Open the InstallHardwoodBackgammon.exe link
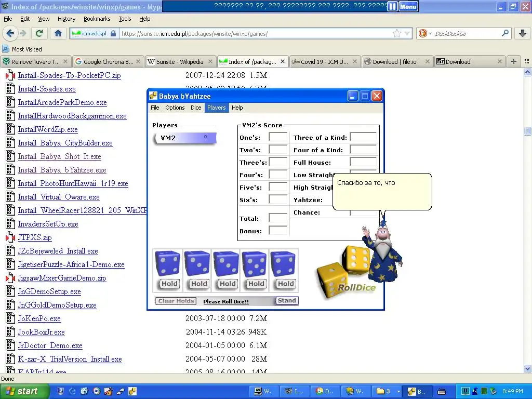532x399 pixels. point(72,116)
